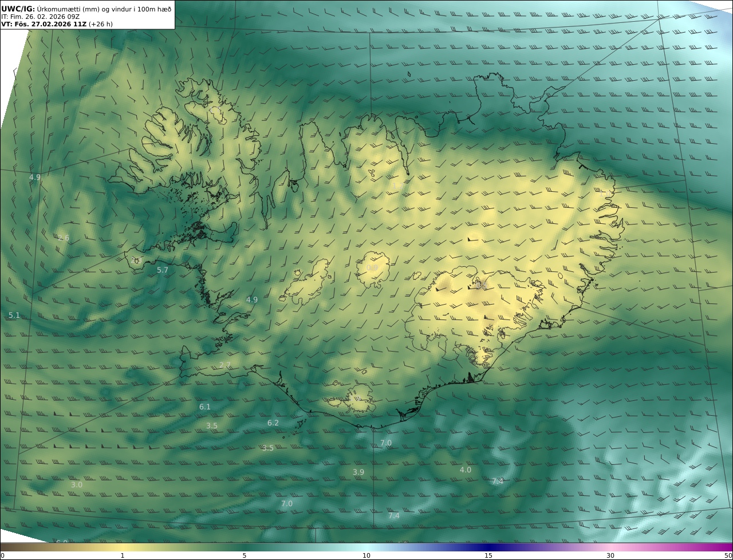Click the colorbar tick label "30"
The height and width of the screenshot is (560, 733).
[x=610, y=555]
